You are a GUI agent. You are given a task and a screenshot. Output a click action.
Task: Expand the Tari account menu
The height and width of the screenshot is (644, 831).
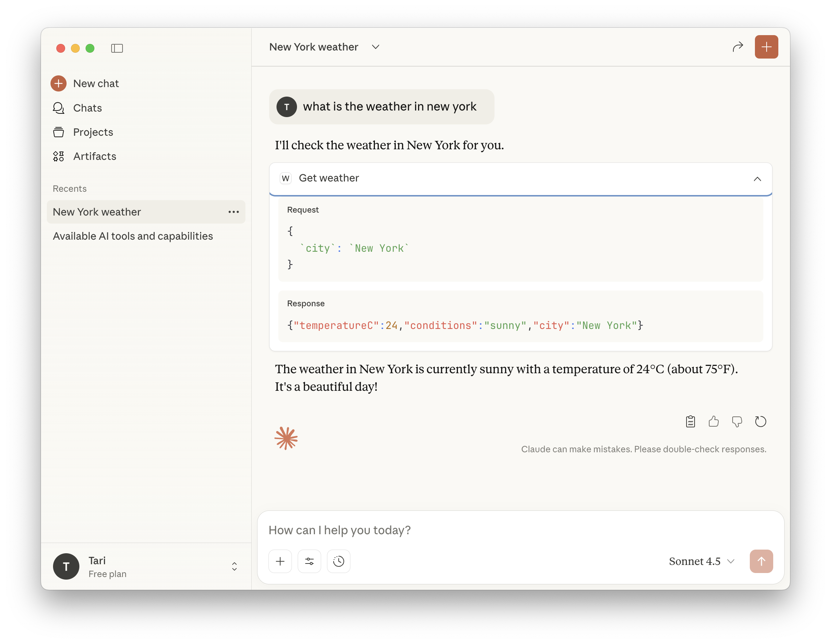tap(234, 566)
